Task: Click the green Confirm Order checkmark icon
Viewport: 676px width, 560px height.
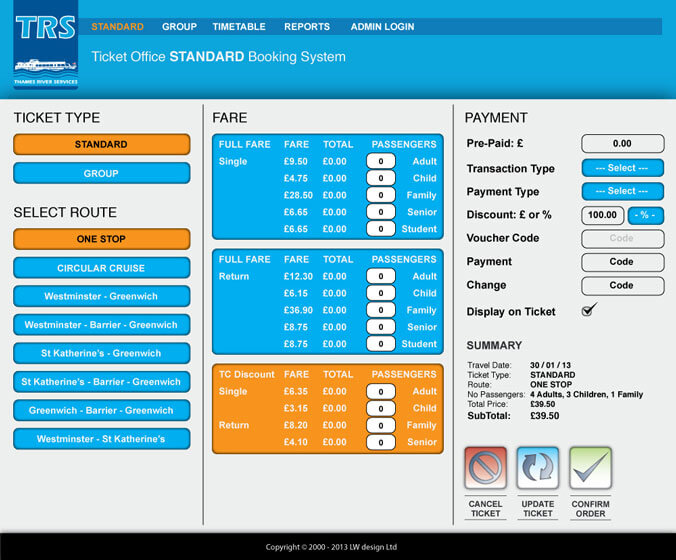Action: click(590, 468)
